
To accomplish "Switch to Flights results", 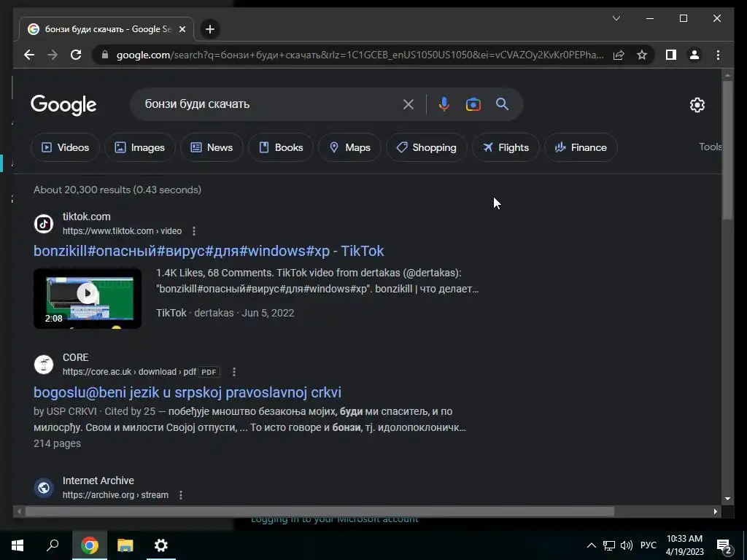I will (x=506, y=147).
